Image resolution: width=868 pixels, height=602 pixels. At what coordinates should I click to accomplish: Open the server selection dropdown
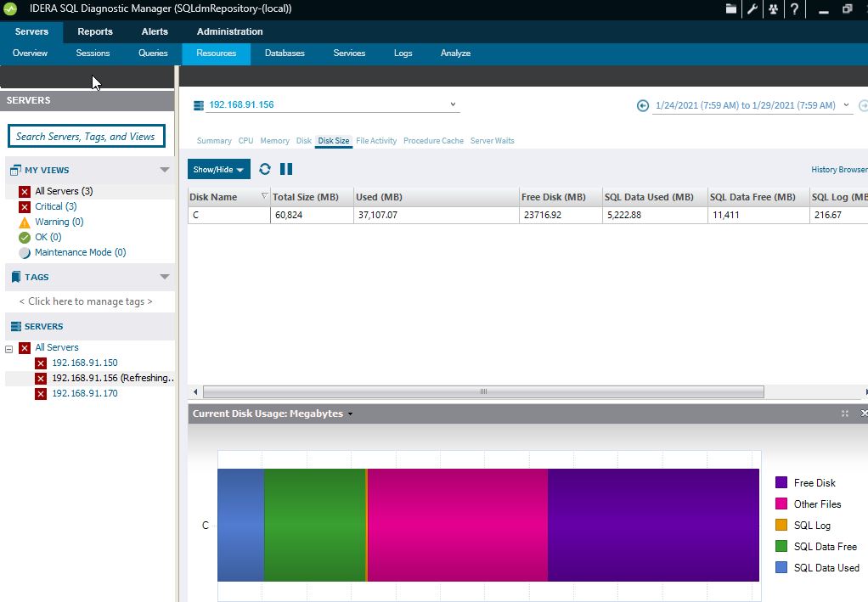pos(453,104)
